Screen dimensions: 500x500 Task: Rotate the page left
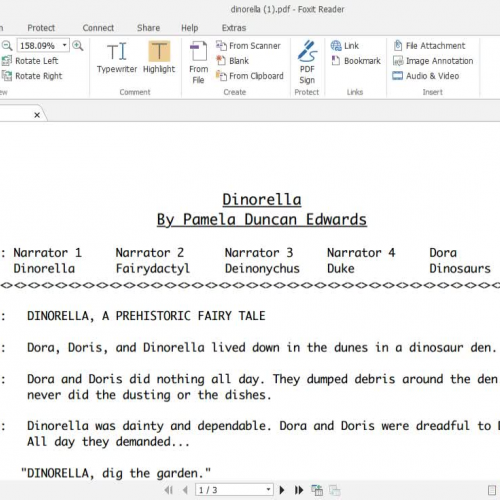(30, 61)
